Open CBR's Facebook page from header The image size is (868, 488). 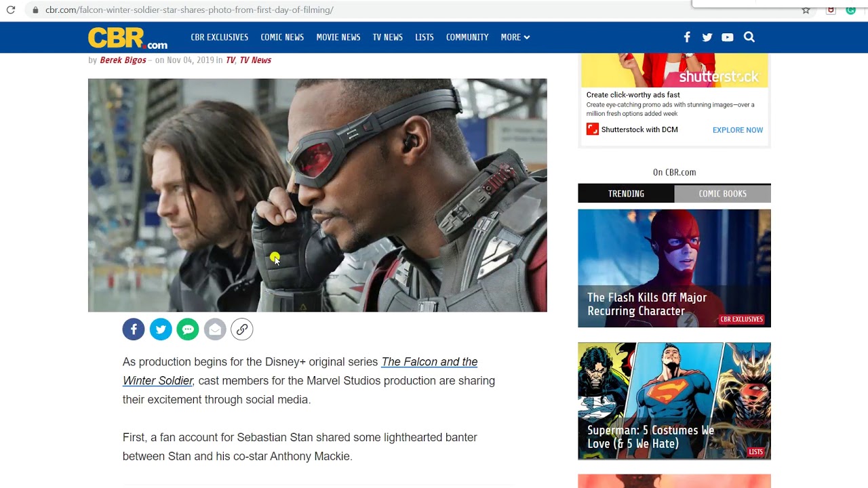(x=687, y=37)
